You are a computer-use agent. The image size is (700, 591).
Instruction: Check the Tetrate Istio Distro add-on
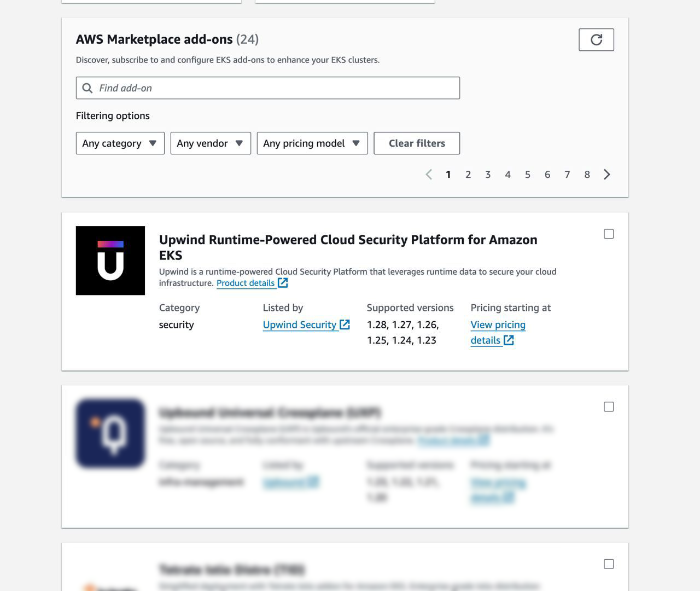point(609,564)
